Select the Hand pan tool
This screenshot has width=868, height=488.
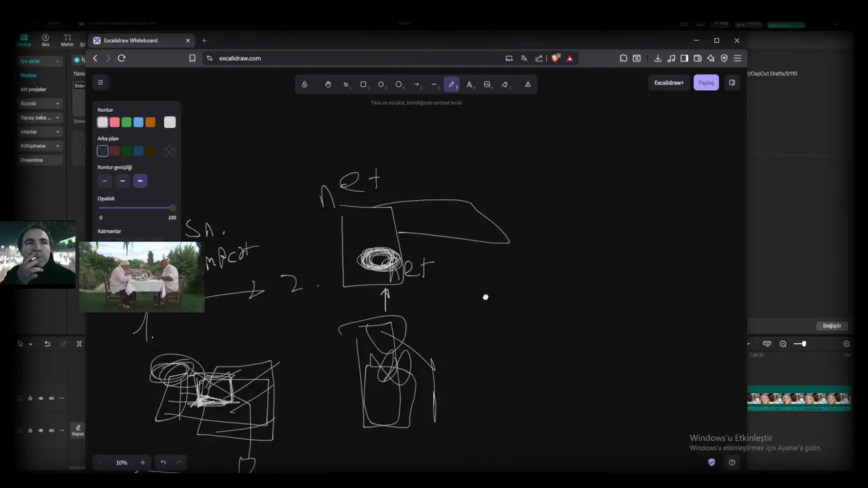[328, 85]
